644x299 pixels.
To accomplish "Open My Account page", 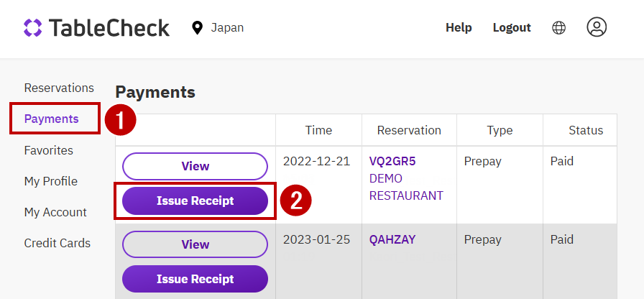I will tap(55, 212).
